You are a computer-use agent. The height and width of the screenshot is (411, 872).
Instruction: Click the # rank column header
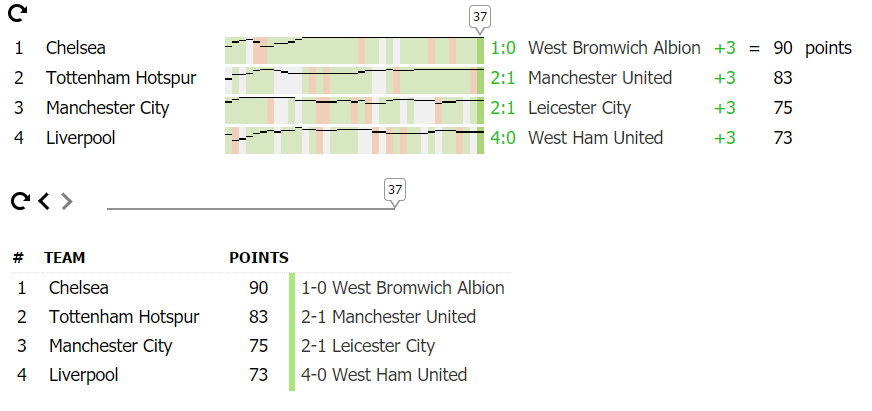[x=18, y=258]
